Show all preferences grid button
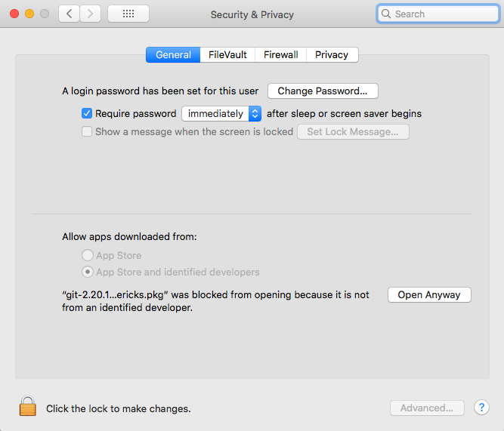This screenshot has width=504, height=431. (128, 14)
